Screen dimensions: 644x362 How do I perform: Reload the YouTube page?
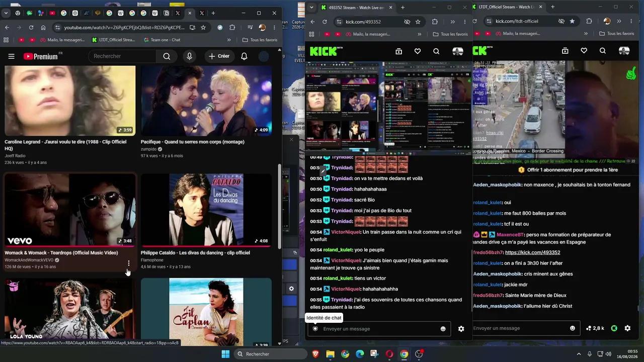click(x=31, y=28)
